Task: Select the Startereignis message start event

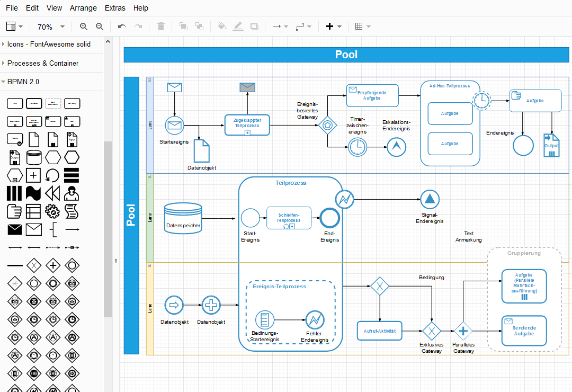Action: tap(174, 126)
